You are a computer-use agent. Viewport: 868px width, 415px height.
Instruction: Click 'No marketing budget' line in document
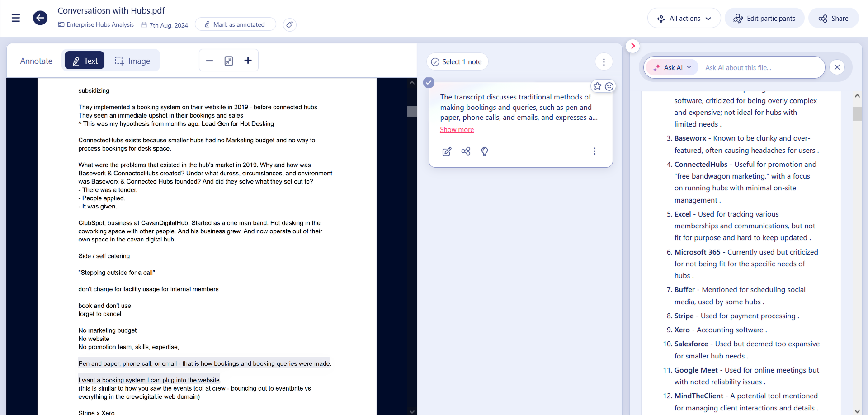point(108,330)
